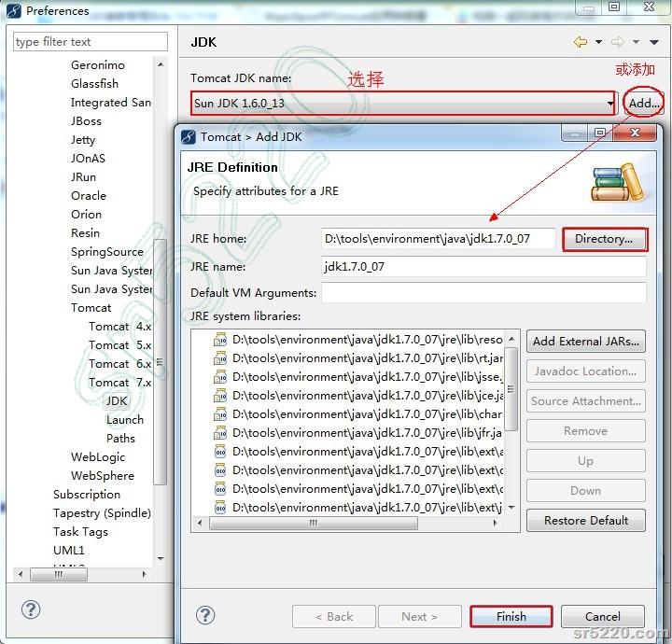
Task: Click the < Back button
Action: 334,617
